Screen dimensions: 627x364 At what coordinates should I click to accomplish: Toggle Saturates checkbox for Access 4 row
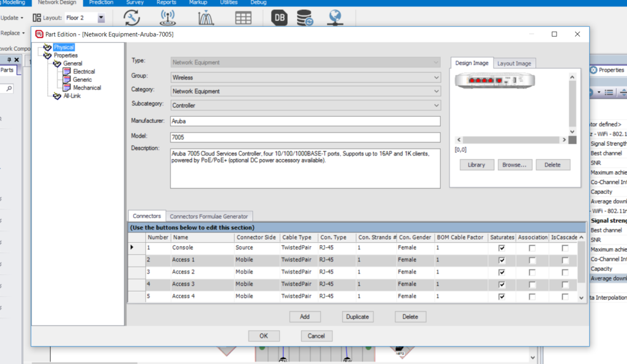502,297
